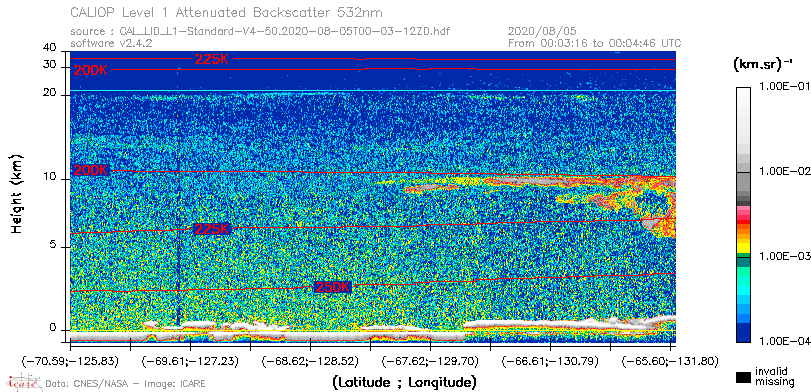
Task: Click the source file name text
Action: click(260, 32)
